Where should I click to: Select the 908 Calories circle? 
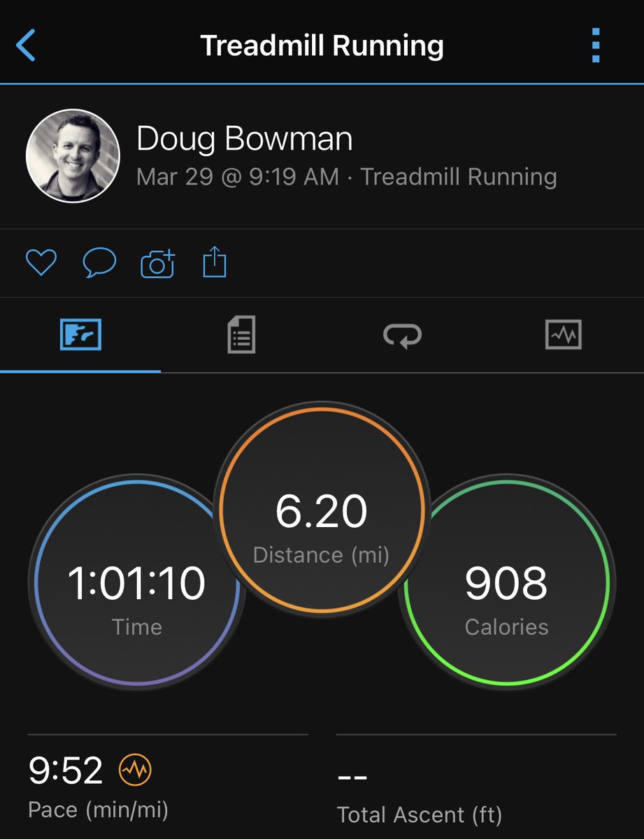pos(507,582)
